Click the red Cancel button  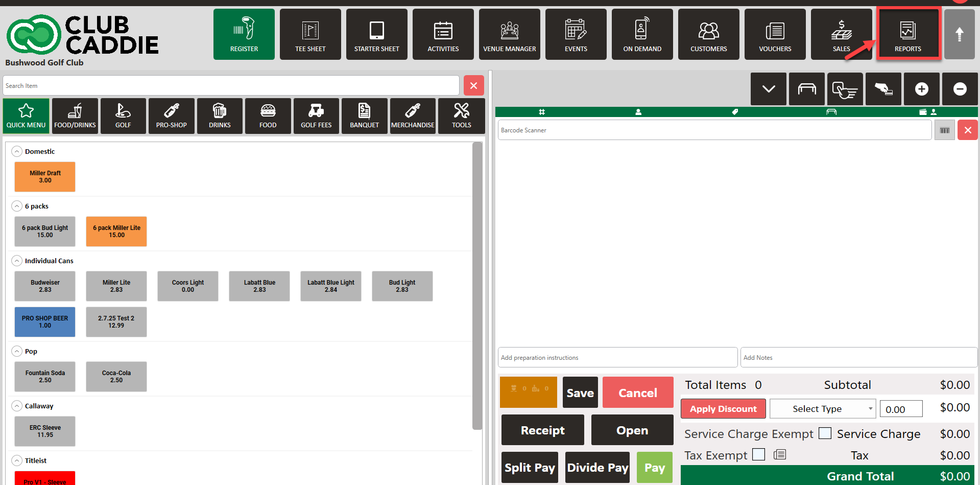click(x=638, y=392)
